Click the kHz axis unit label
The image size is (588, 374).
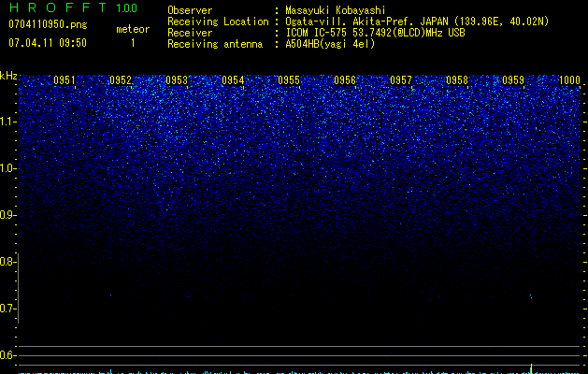[x=8, y=76]
